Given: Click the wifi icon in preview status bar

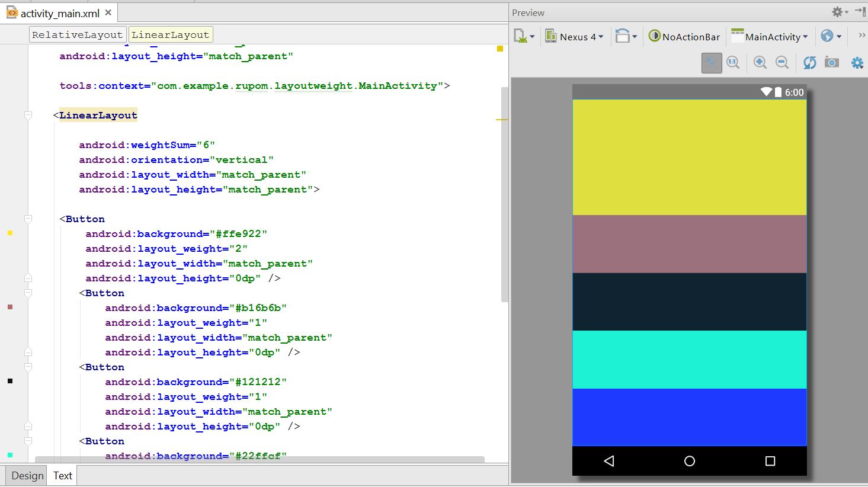Looking at the screenshot, I should pyautogui.click(x=767, y=92).
